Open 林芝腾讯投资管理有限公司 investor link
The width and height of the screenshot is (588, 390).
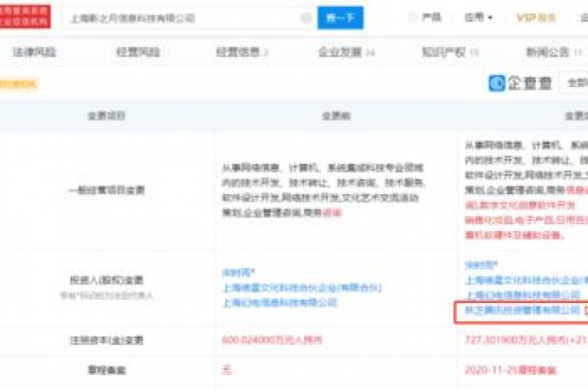point(523,310)
